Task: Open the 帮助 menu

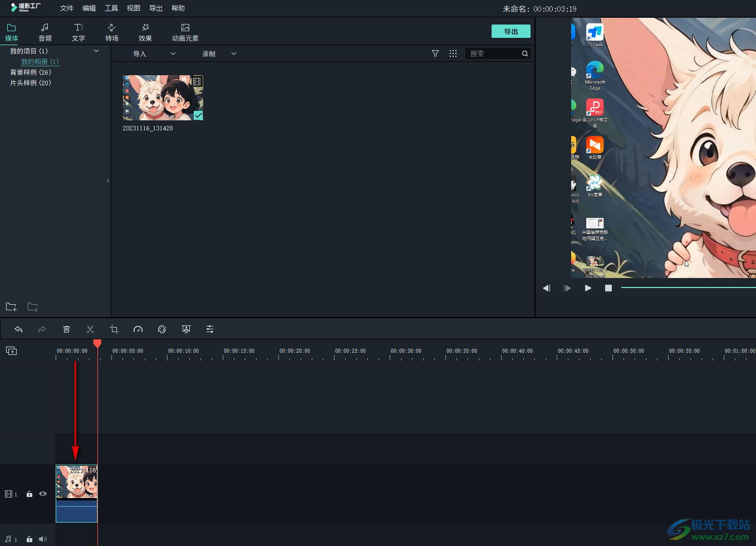Action: pos(178,8)
